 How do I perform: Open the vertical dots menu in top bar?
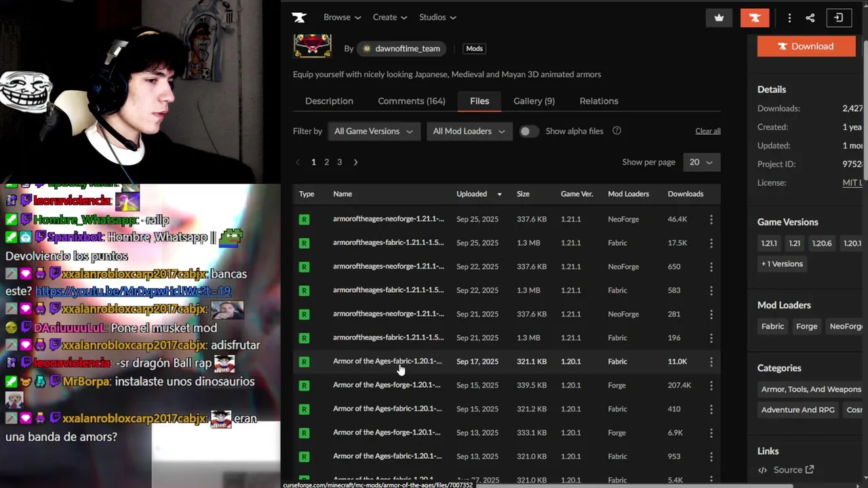[789, 18]
